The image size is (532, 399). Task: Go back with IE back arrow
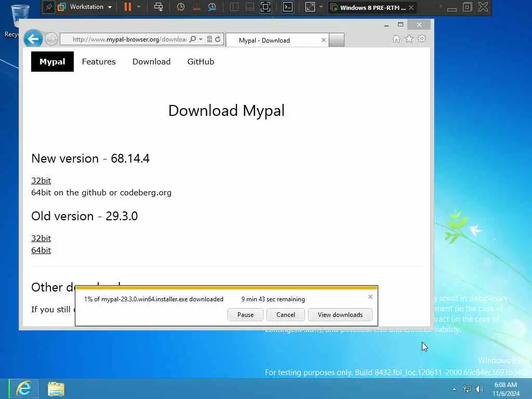point(33,39)
